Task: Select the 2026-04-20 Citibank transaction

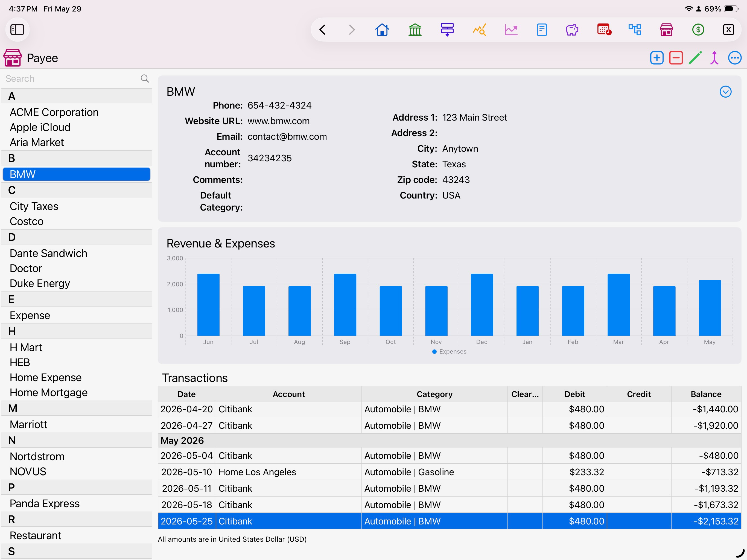Action: [x=450, y=409]
